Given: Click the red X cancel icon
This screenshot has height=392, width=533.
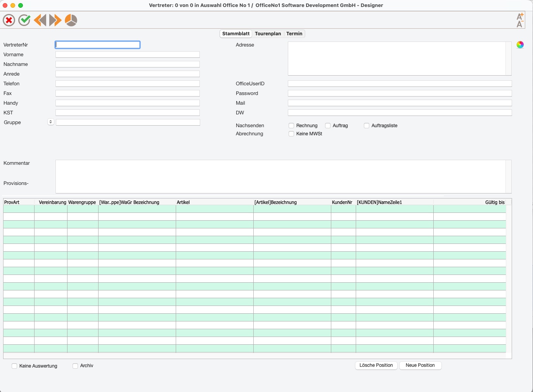Looking at the screenshot, I should pos(9,20).
